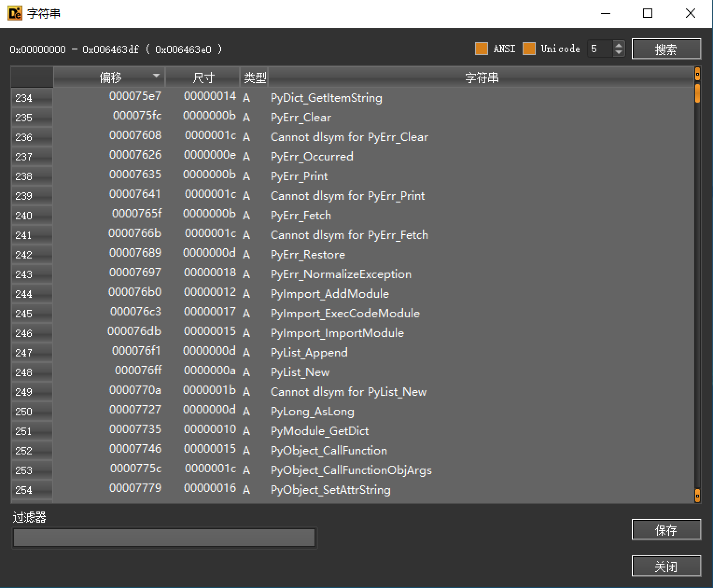This screenshot has height=588, width=713.
Task: Maximize the 字符串 window
Action: pyautogui.click(x=648, y=13)
